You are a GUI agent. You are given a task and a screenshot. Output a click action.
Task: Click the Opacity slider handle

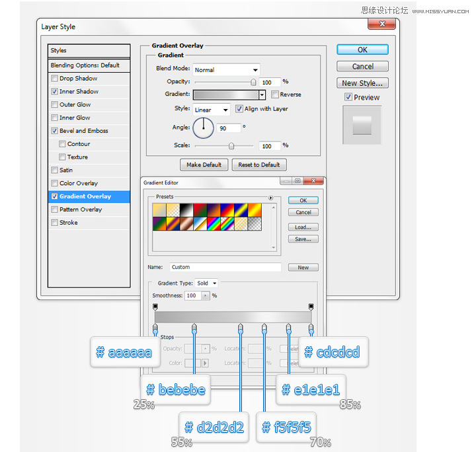click(253, 82)
